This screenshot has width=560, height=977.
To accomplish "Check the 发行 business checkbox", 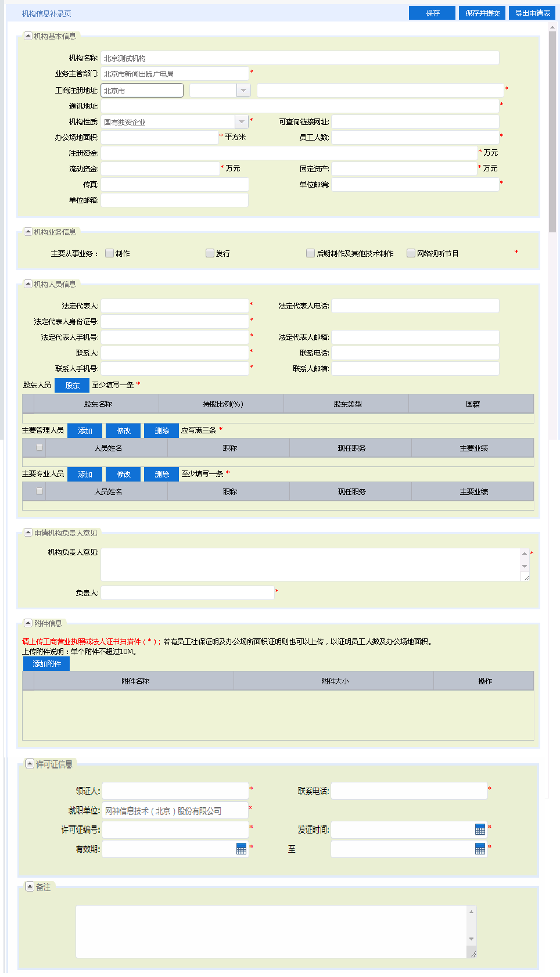I will [210, 253].
